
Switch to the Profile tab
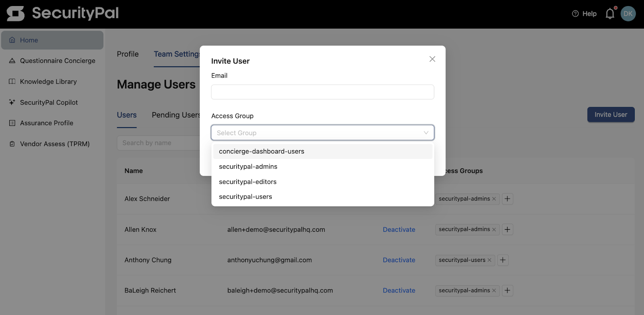(x=128, y=54)
